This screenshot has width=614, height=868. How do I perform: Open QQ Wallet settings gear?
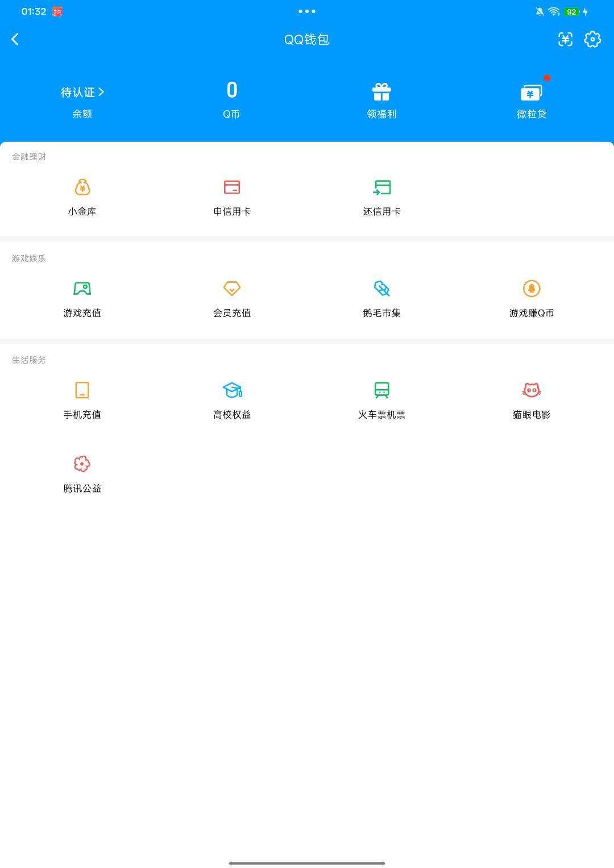click(592, 39)
